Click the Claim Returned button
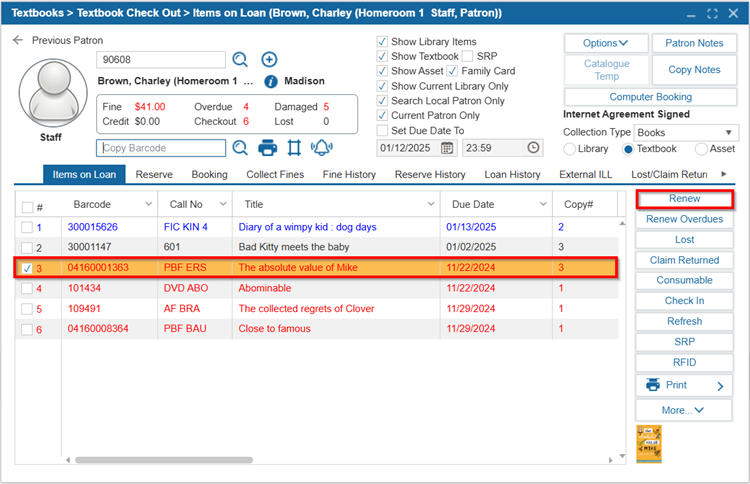Viewport: 750px width, 484px height. coord(684,260)
